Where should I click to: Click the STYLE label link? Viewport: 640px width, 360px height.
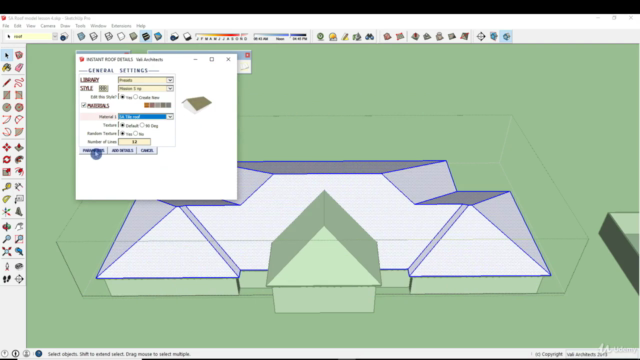pos(87,88)
